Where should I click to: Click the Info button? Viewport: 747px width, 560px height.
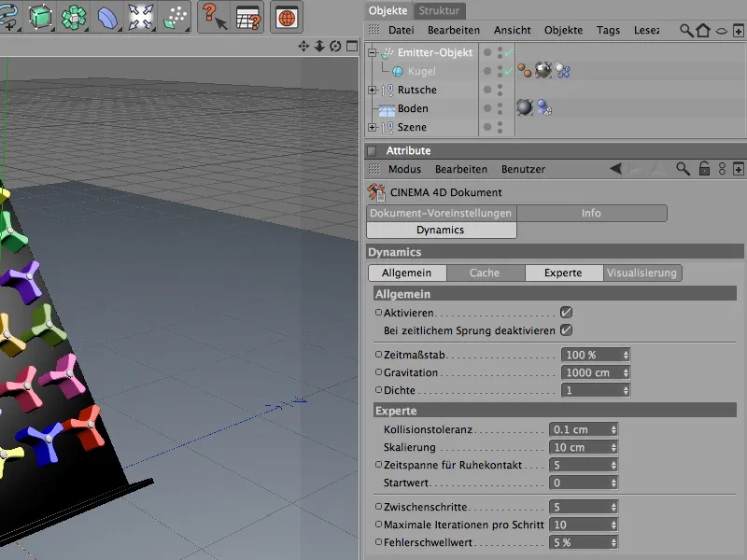(591, 213)
